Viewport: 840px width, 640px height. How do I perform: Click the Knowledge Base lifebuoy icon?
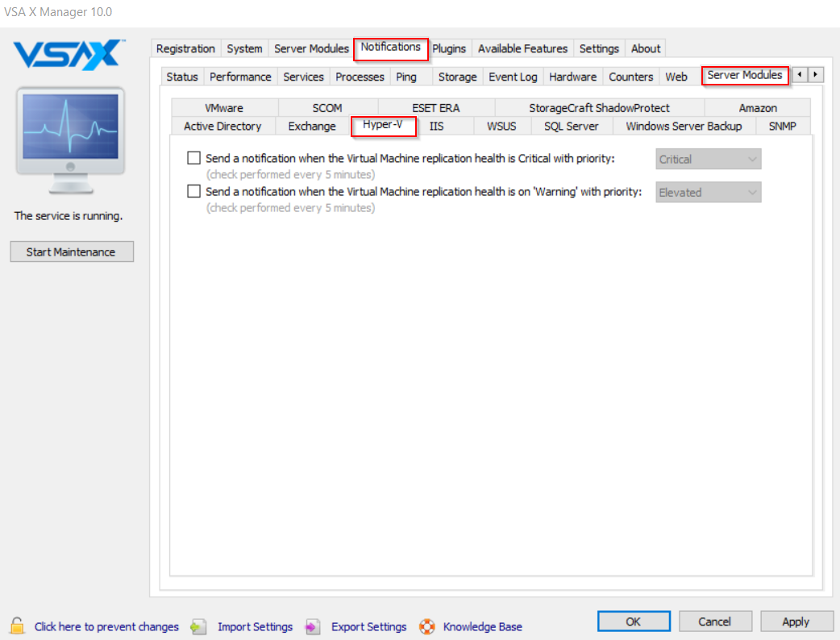coord(427,626)
